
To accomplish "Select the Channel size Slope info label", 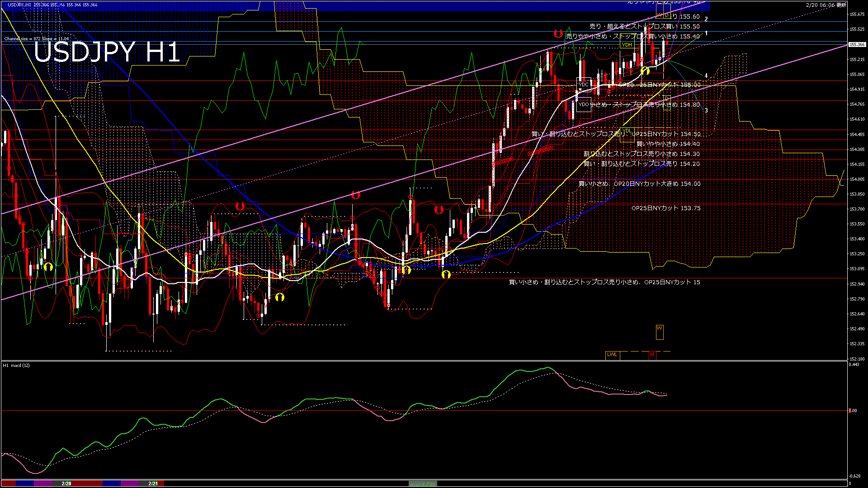I will pyautogui.click(x=37, y=39).
